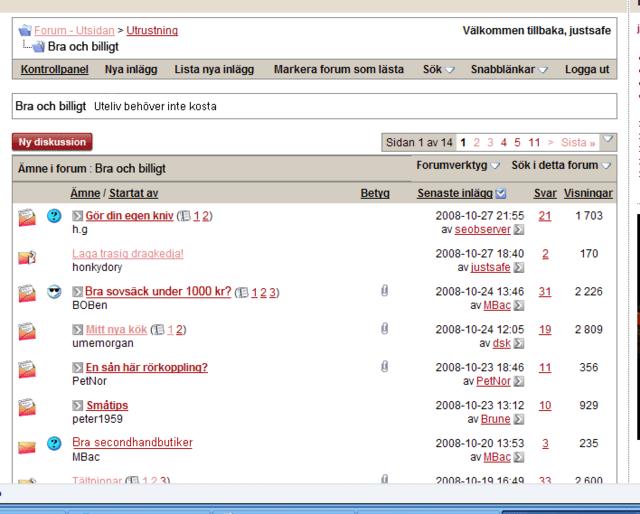Select 'Nya inlägg' in the navigation bar
This screenshot has width=640, height=514.
click(x=130, y=70)
